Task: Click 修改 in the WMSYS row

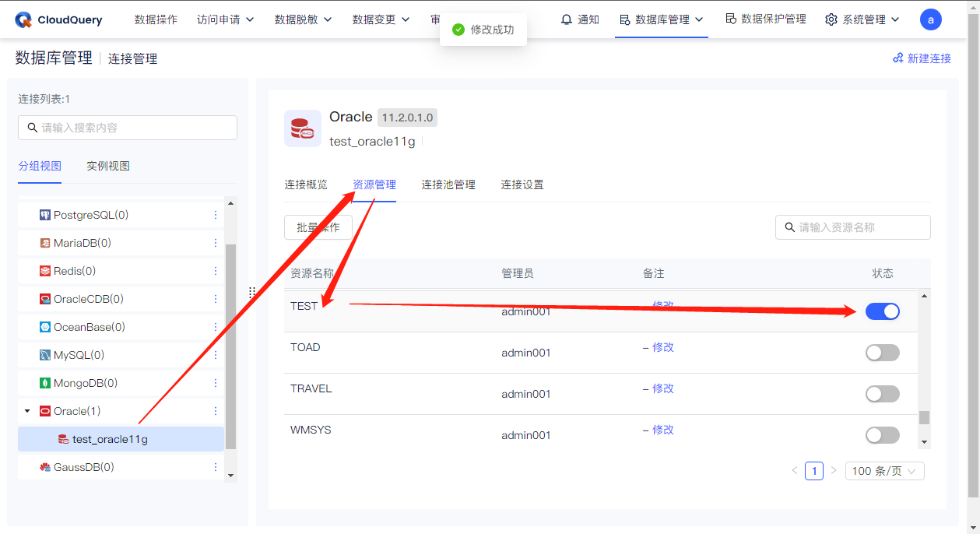Action: point(663,430)
